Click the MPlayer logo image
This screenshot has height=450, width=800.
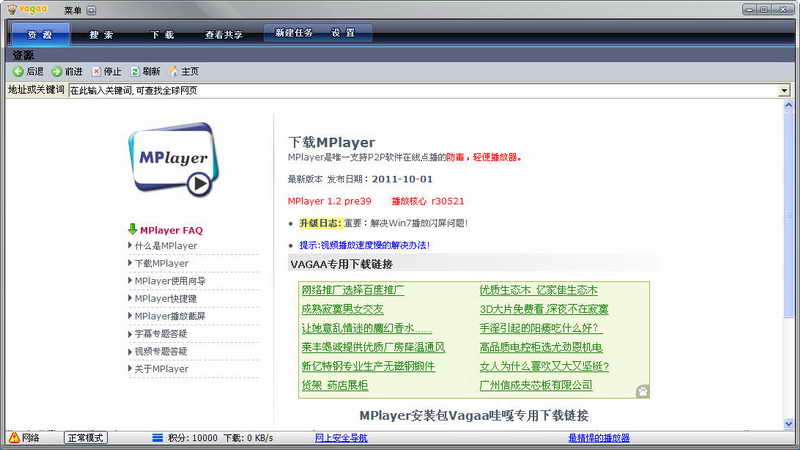tap(172, 160)
